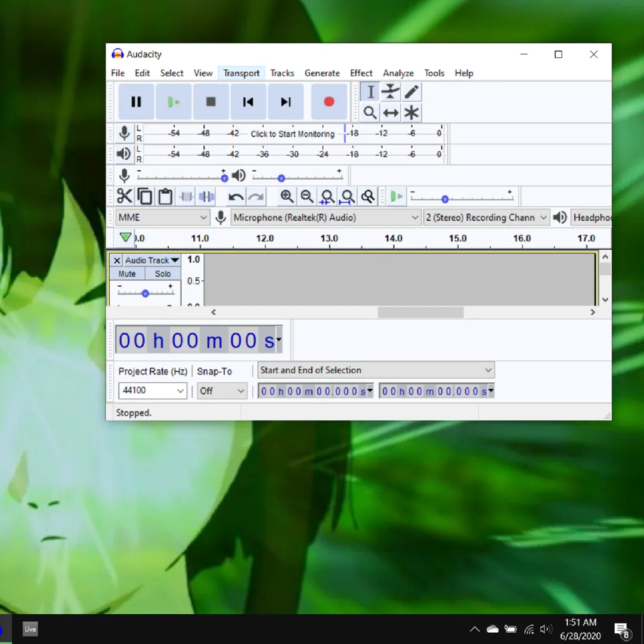Open the Snap-To Off dropdown

[x=222, y=391]
